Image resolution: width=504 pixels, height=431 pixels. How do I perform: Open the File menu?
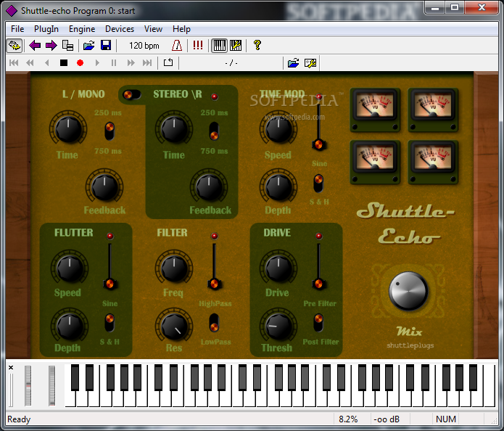17,29
